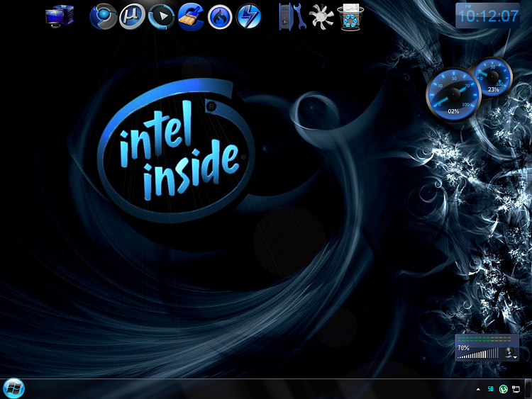Click the Show Desktop button at taskbar edge
The width and height of the screenshot is (532, 399).
coord(528,389)
